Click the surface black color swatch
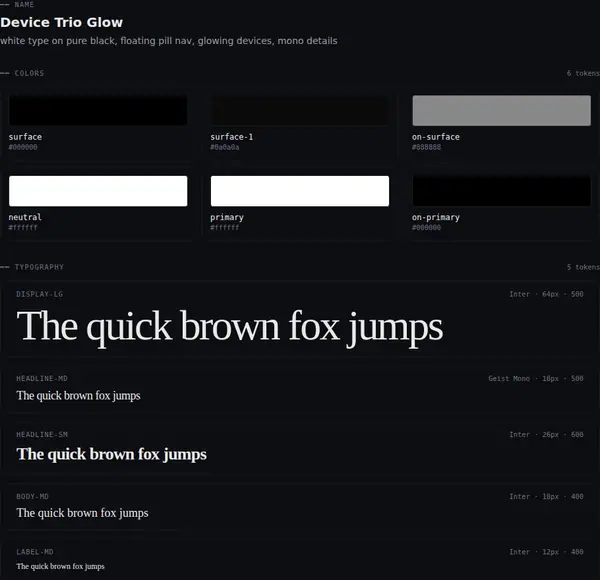 click(x=98, y=110)
